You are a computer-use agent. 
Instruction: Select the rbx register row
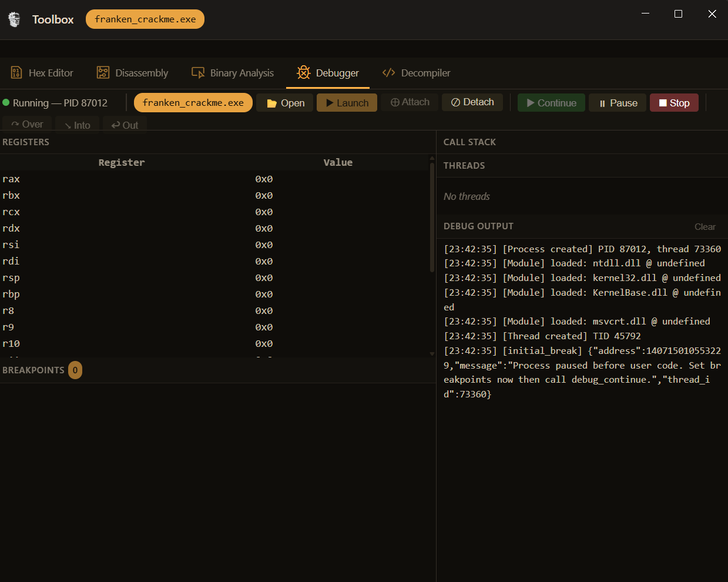[214, 195]
